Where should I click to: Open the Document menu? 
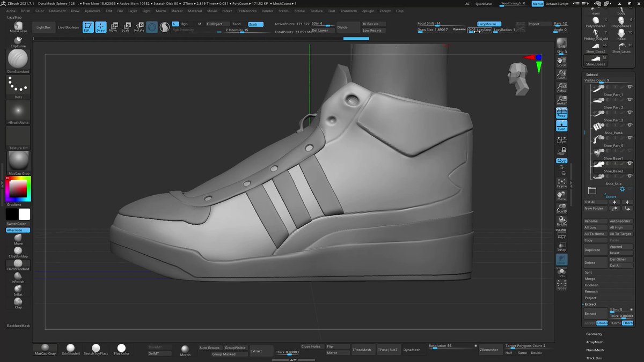click(x=57, y=11)
